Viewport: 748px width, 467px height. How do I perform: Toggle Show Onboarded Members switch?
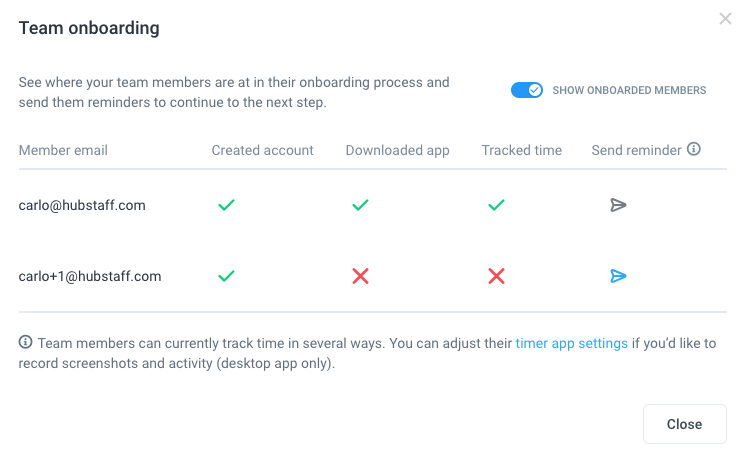pyautogui.click(x=527, y=90)
